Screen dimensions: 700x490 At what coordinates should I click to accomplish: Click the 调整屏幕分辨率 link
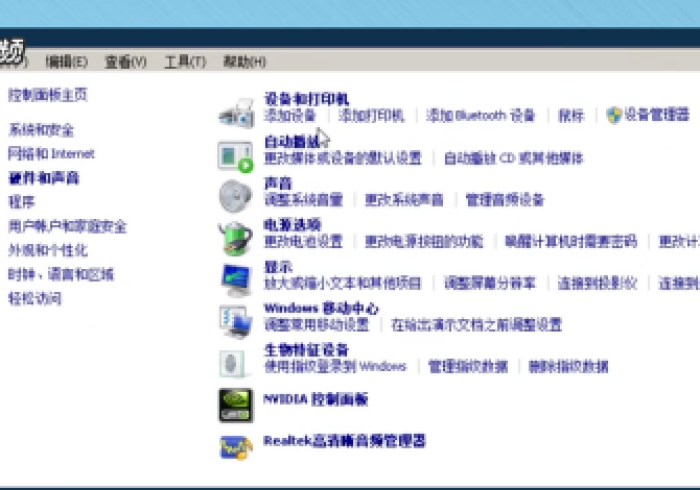tap(490, 283)
